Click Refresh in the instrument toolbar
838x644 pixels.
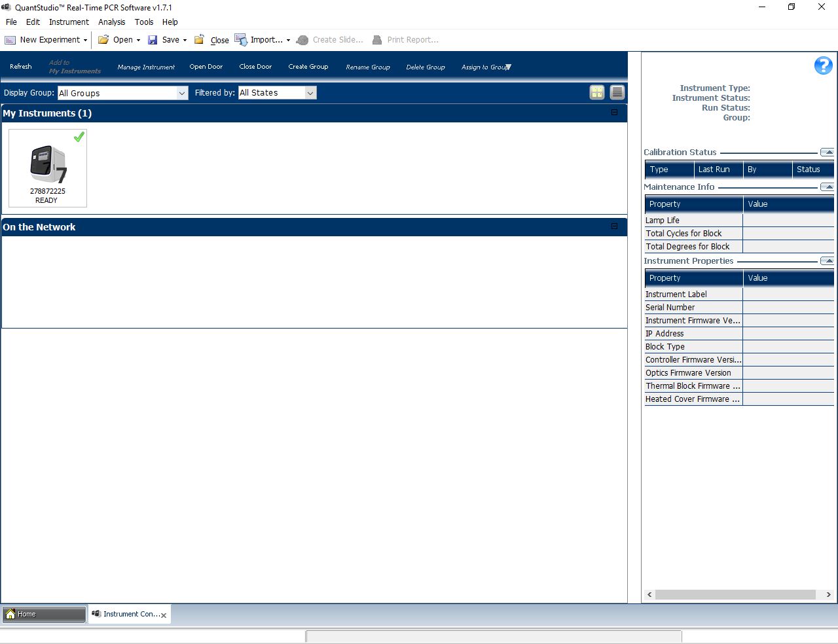pos(21,67)
